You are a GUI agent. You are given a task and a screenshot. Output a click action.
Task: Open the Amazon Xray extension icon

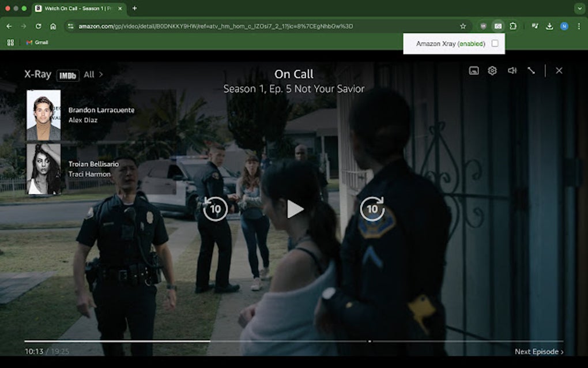tap(499, 26)
